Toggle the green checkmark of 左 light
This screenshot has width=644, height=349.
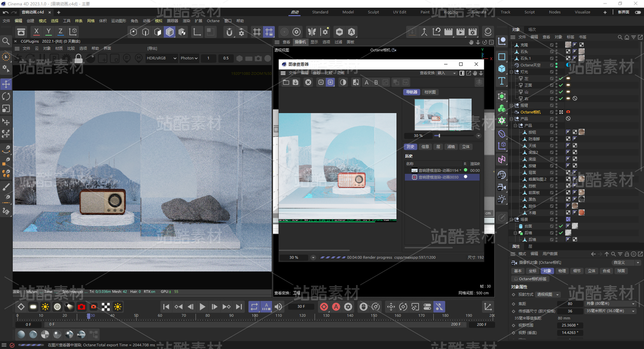click(561, 79)
